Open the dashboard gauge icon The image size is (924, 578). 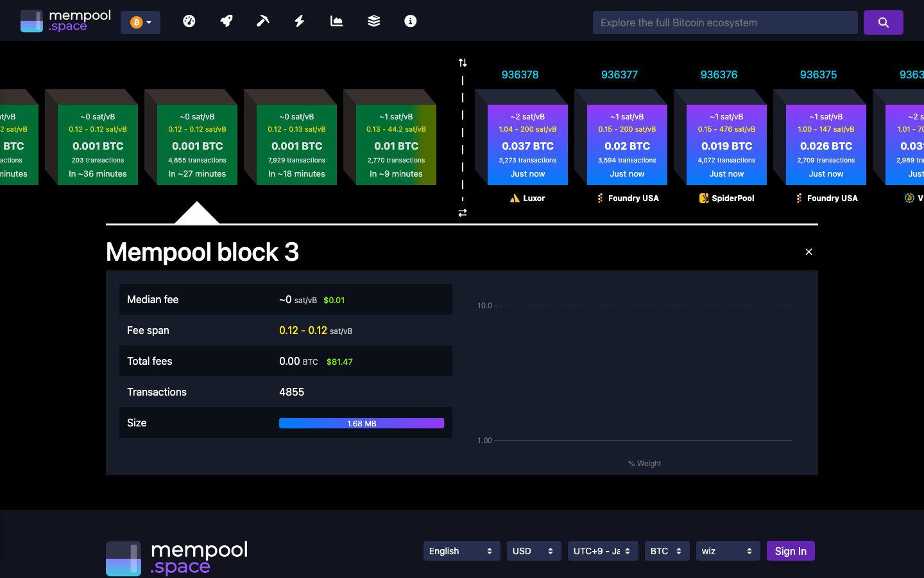click(x=189, y=21)
